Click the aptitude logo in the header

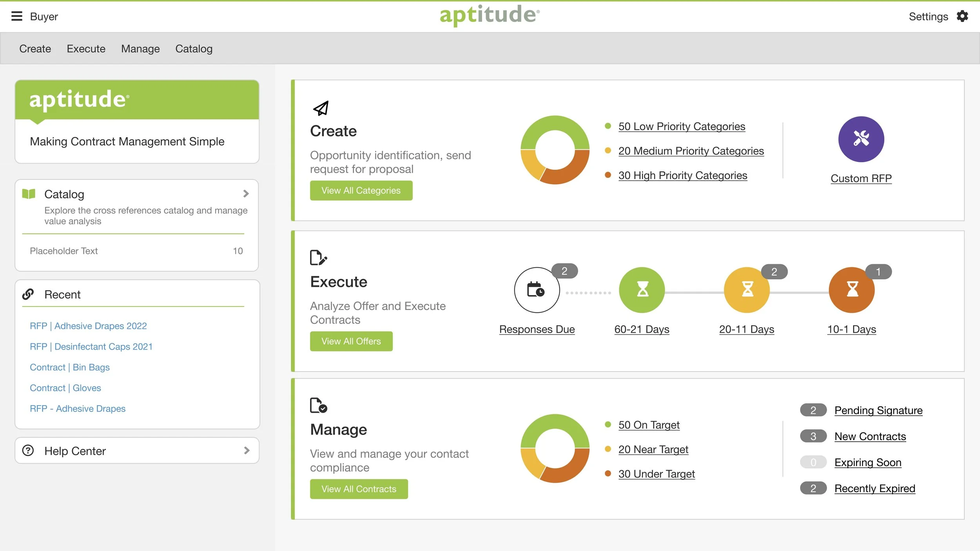(x=489, y=16)
